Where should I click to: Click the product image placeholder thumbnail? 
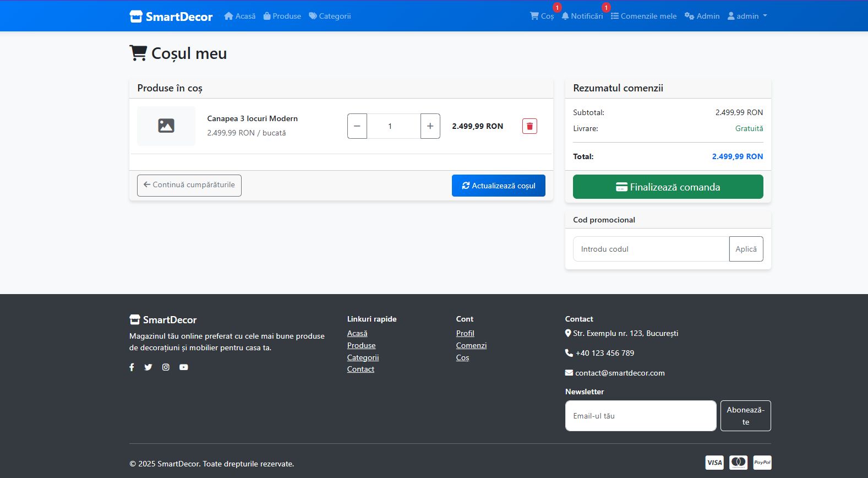(x=166, y=126)
